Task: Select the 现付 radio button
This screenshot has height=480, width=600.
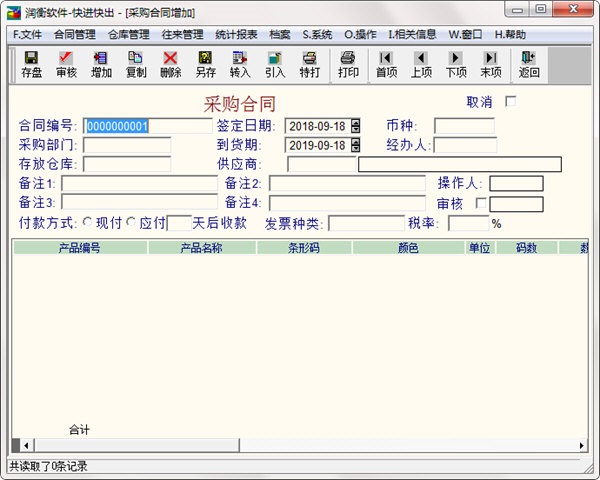Action: pos(88,222)
